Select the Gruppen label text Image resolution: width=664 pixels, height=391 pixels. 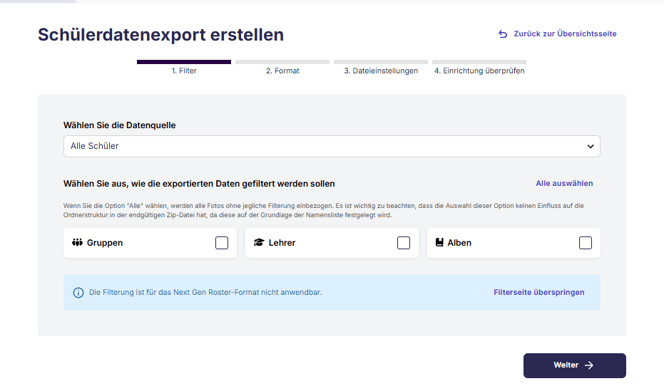105,243
